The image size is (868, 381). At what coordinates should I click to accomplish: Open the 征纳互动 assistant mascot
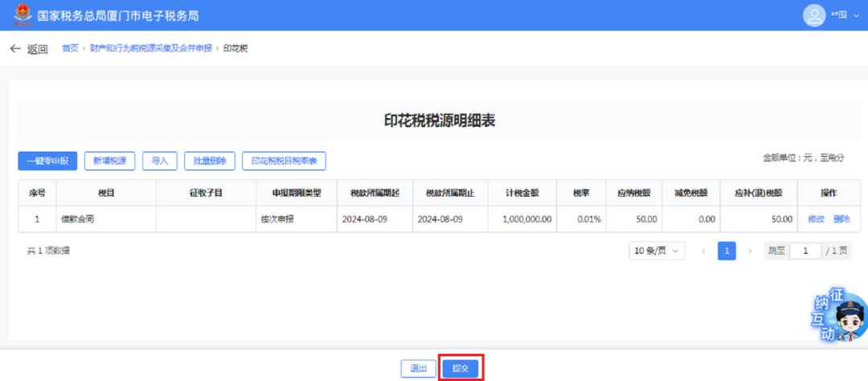[x=841, y=314]
